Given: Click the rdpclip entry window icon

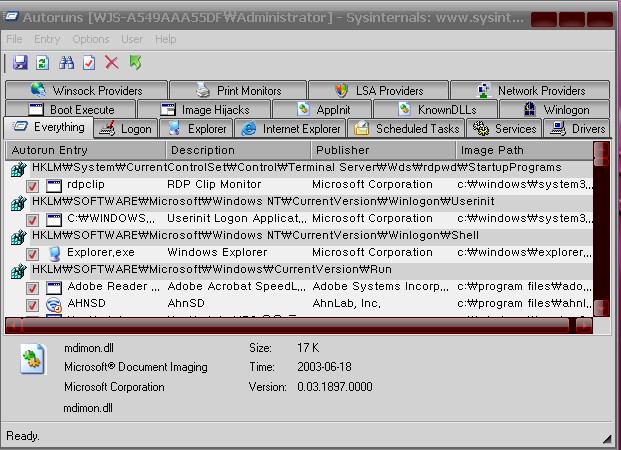Looking at the screenshot, I should (54, 185).
